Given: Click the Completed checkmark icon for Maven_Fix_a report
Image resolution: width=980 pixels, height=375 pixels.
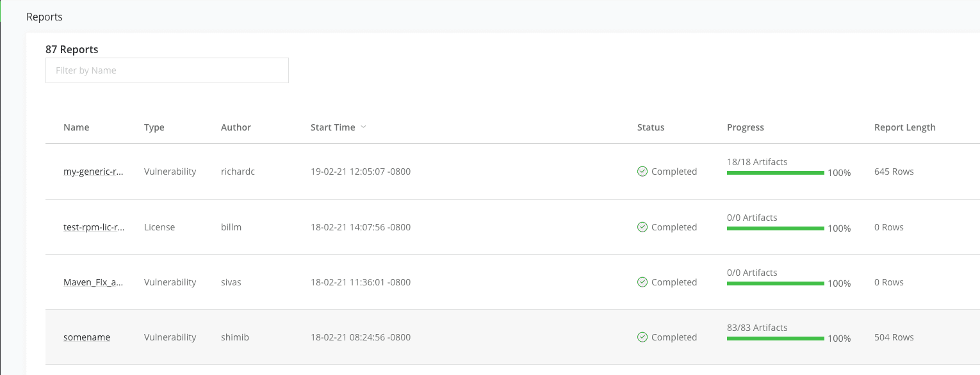Looking at the screenshot, I should tap(642, 282).
